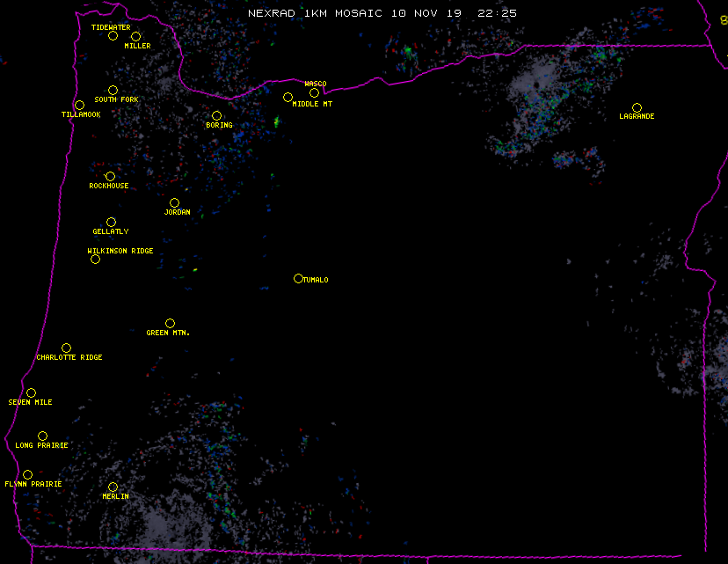This screenshot has width=728, height=564.
Task: Click the Long Prairie station marker
Action: tap(42, 436)
